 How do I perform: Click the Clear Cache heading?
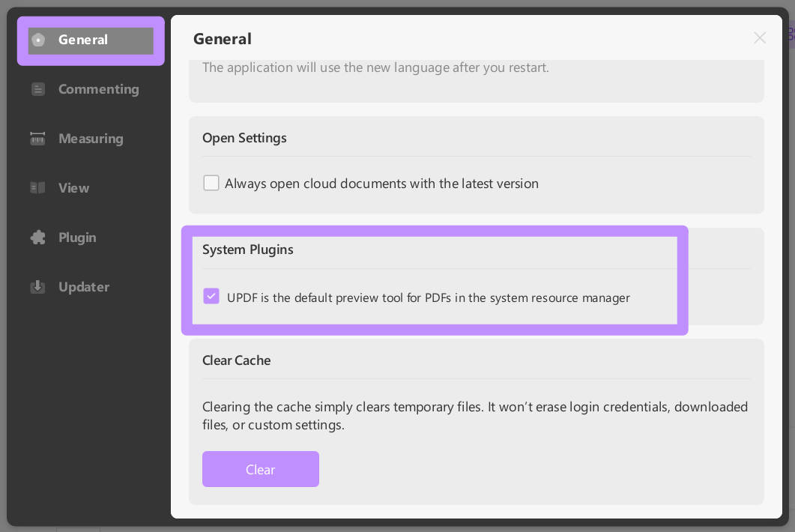pos(236,360)
